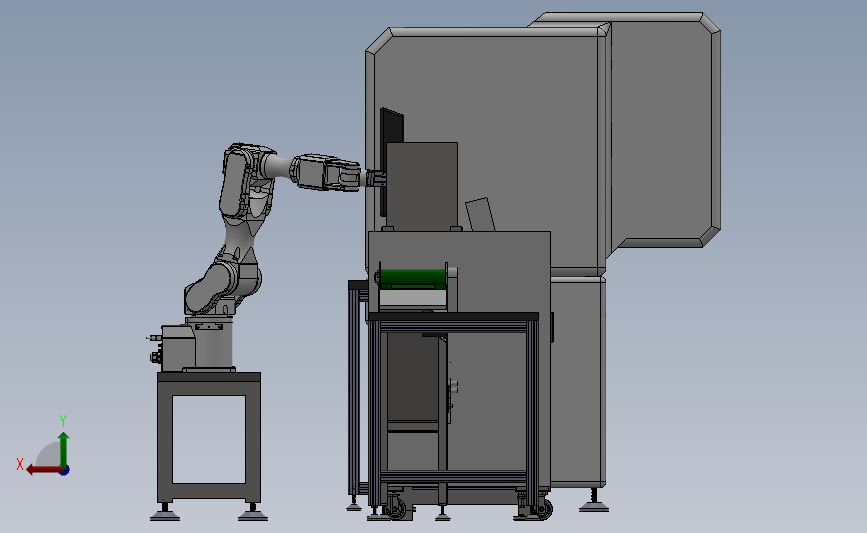
Task: Click the blue Z axis dot of the triad
Action: [x=65, y=471]
